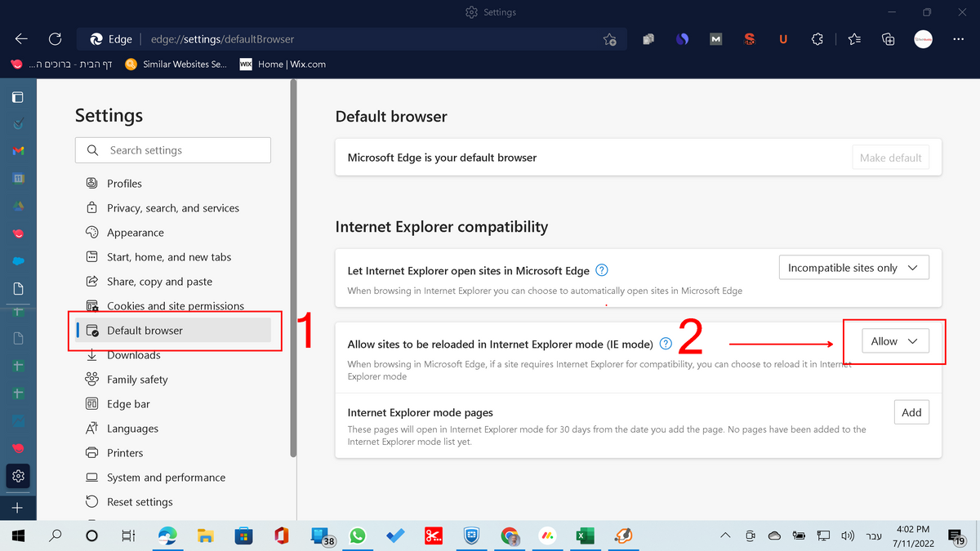
Task: Open the Salesforce cloud tab in the sidebar
Action: (18, 261)
